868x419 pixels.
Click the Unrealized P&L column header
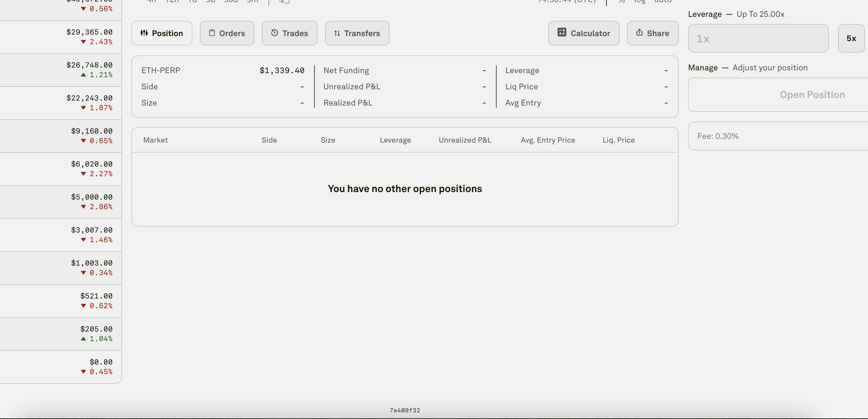[x=465, y=140]
